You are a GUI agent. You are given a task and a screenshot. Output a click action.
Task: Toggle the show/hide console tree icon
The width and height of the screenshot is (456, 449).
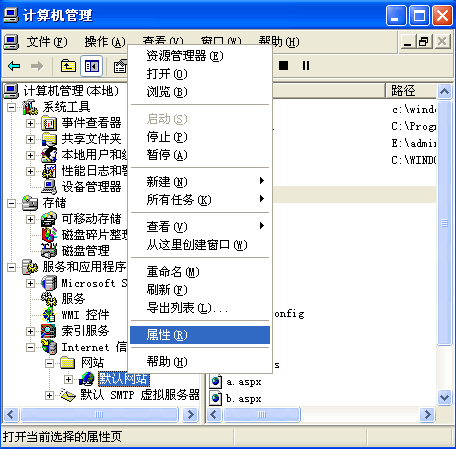pos(92,66)
